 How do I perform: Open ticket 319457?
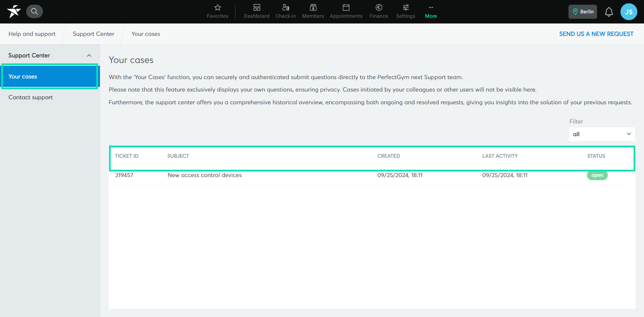coord(124,175)
